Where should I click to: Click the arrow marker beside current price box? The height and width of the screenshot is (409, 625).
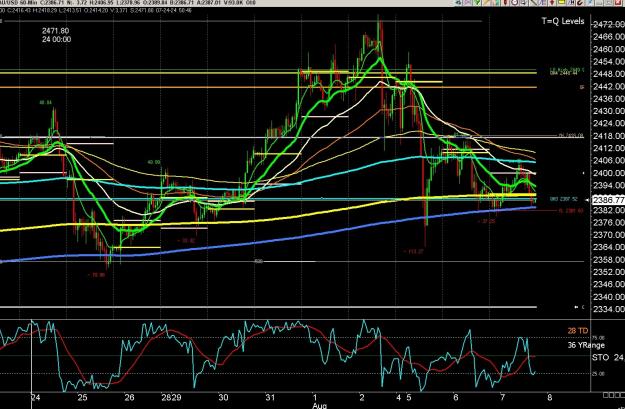pos(587,200)
